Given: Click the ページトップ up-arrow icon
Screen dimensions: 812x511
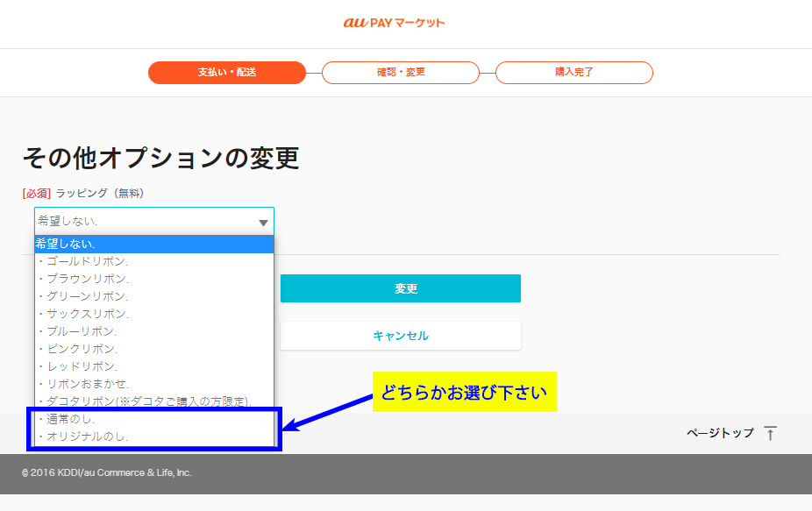Looking at the screenshot, I should [770, 433].
